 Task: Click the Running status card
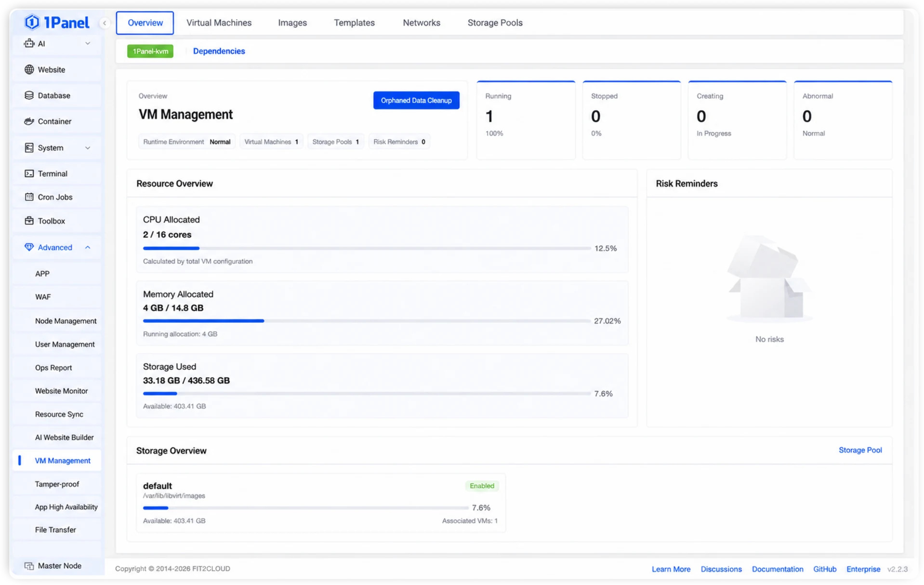526,120
